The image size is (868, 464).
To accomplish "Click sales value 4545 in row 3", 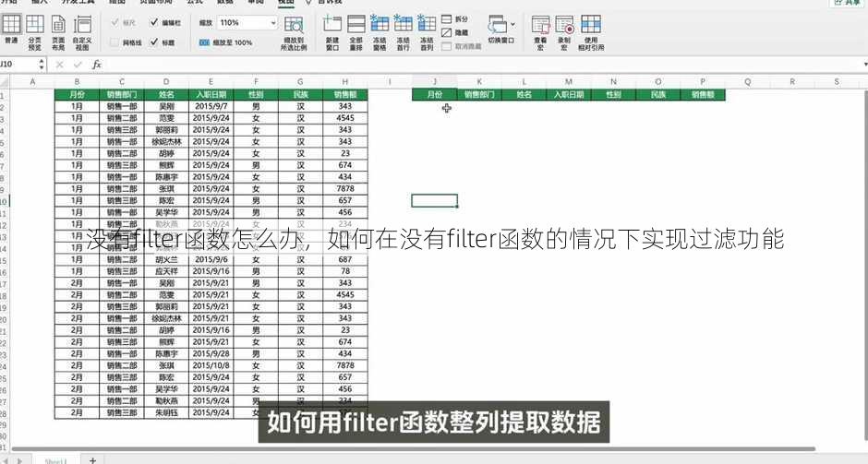I will pyautogui.click(x=344, y=118).
